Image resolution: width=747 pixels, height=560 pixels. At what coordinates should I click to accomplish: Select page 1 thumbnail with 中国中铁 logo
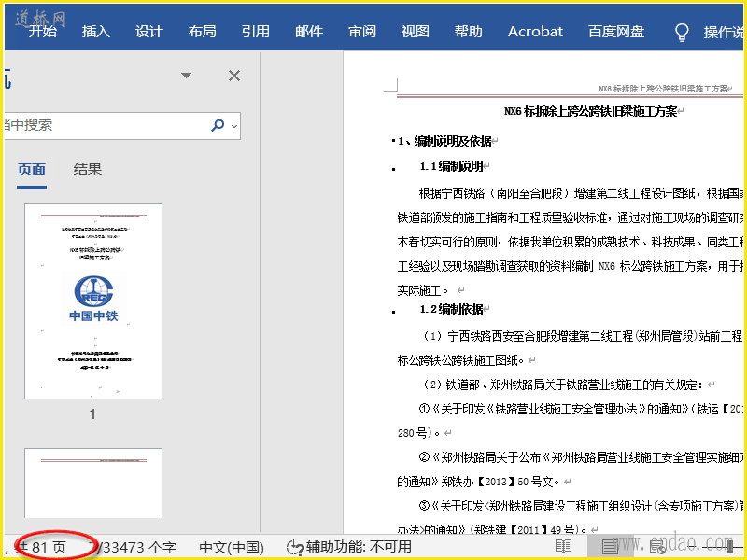93,301
